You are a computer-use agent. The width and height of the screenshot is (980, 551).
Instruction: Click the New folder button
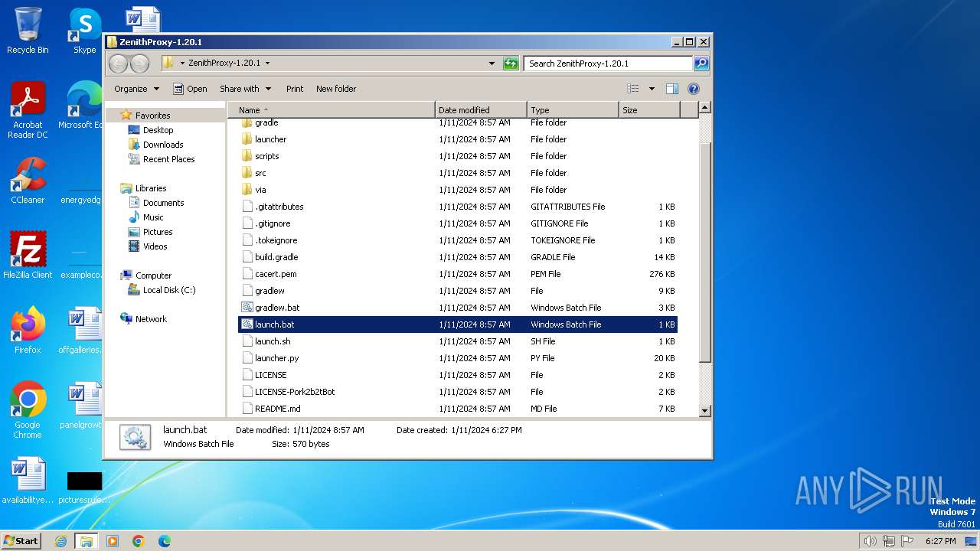coord(336,89)
